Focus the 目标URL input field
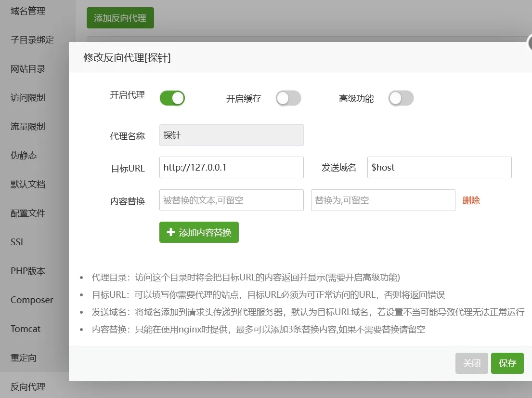532x398 pixels. coord(231,168)
